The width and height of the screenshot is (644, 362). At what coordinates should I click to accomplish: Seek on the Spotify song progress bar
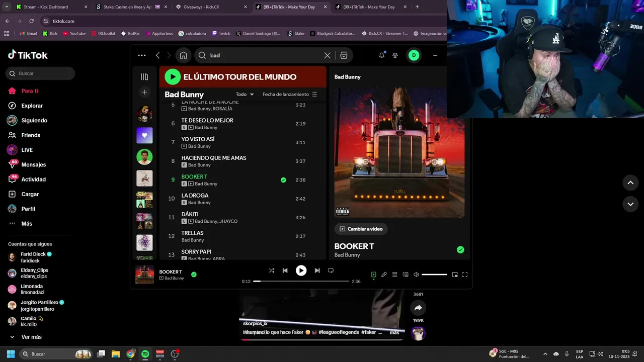tap(301, 282)
